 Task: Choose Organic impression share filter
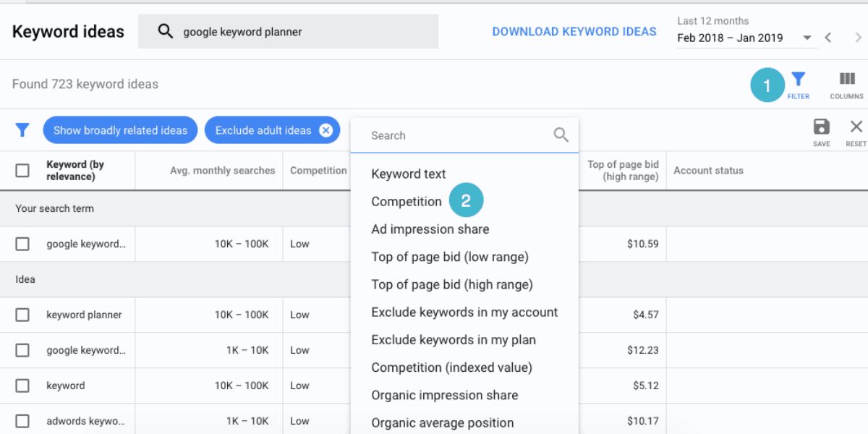[445, 395]
